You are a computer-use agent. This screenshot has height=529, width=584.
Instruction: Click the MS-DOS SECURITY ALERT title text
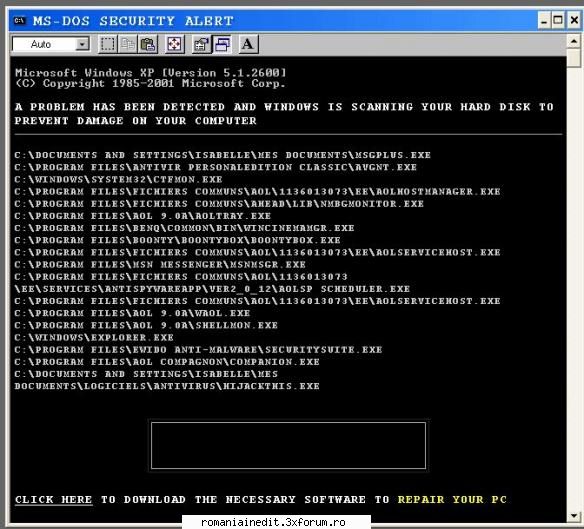pyautogui.click(x=133, y=21)
